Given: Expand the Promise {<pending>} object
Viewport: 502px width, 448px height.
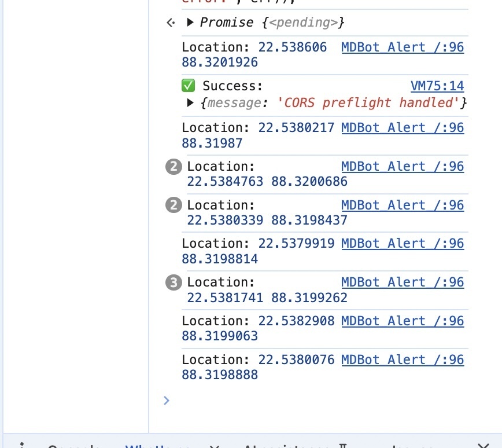Looking at the screenshot, I should [x=190, y=22].
